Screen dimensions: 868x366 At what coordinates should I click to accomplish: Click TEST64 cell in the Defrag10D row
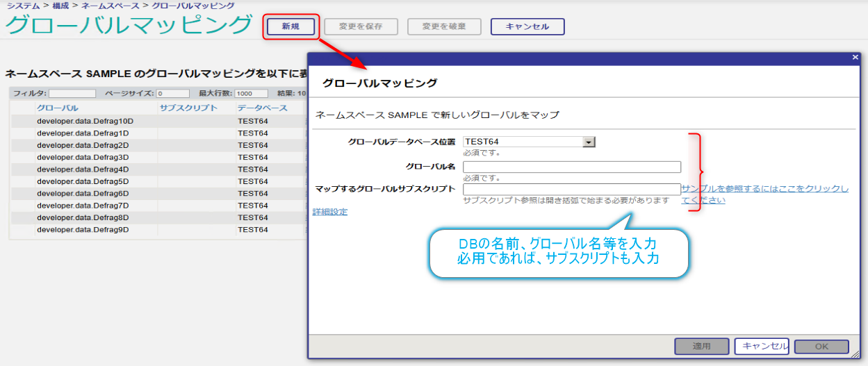tap(253, 121)
